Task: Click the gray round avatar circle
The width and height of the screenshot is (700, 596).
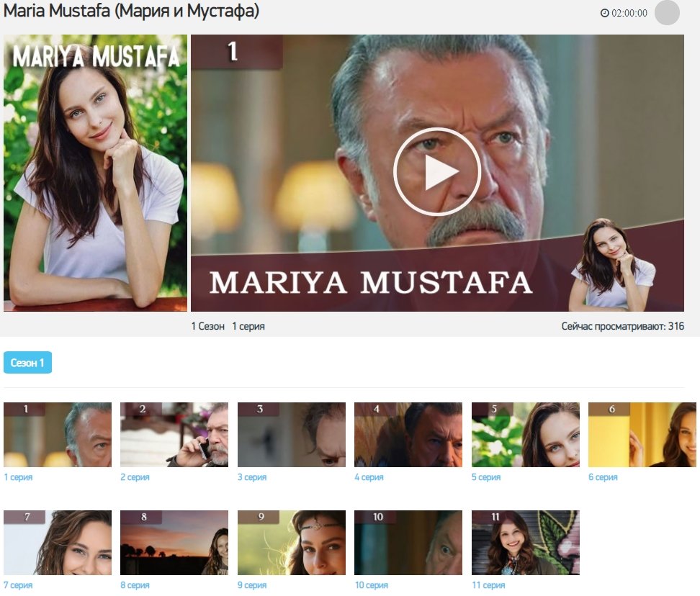Action: tap(667, 12)
